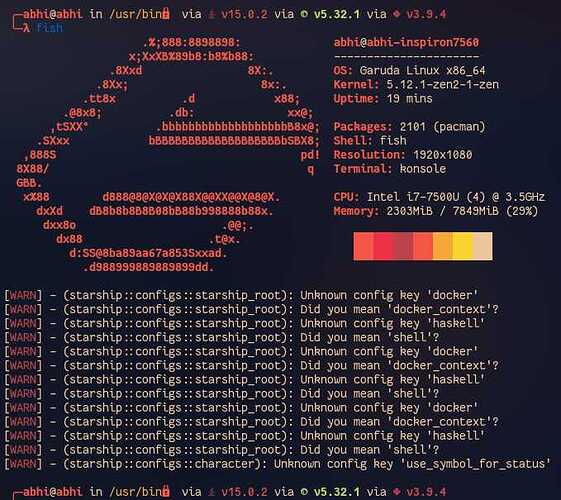Click the Perl icon in the bottom prompt
This screenshot has width=561, height=500.
tap(304, 491)
